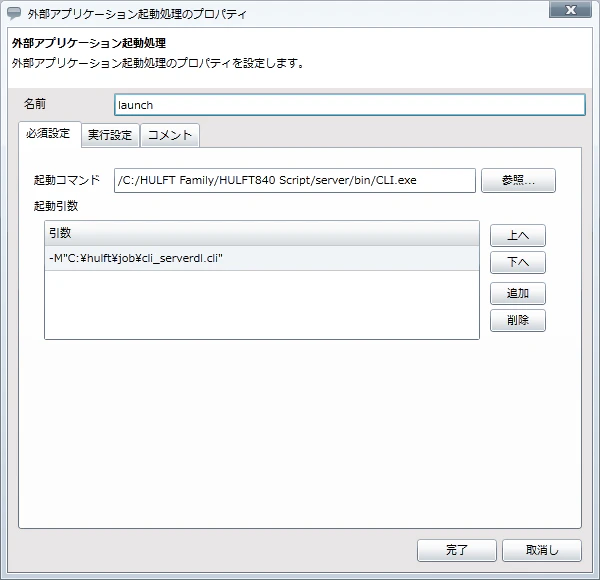The width and height of the screenshot is (600, 580).
Task: Click the 名前 input field containing launch
Action: tap(349, 105)
